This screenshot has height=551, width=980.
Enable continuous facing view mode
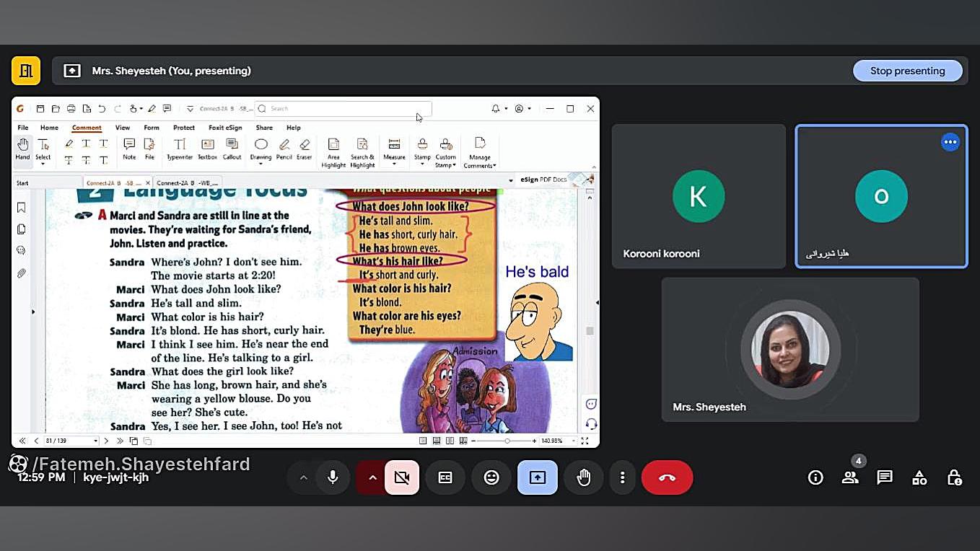coord(463,441)
